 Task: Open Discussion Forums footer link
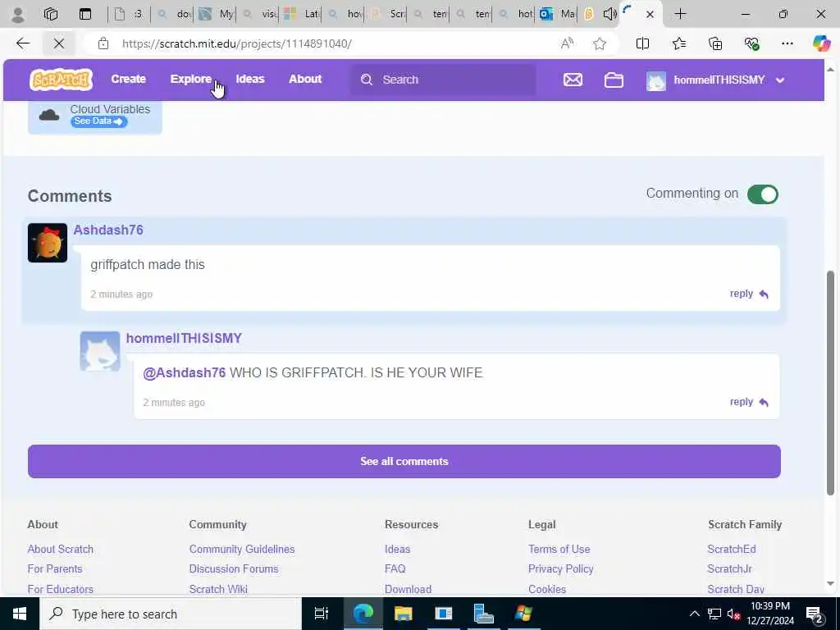[x=234, y=569]
